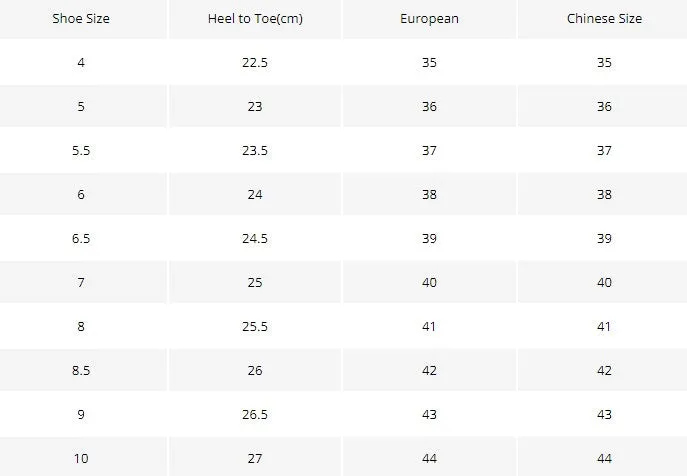
Task: Select the 27 cm heel to toe cell
Action: pos(255,458)
